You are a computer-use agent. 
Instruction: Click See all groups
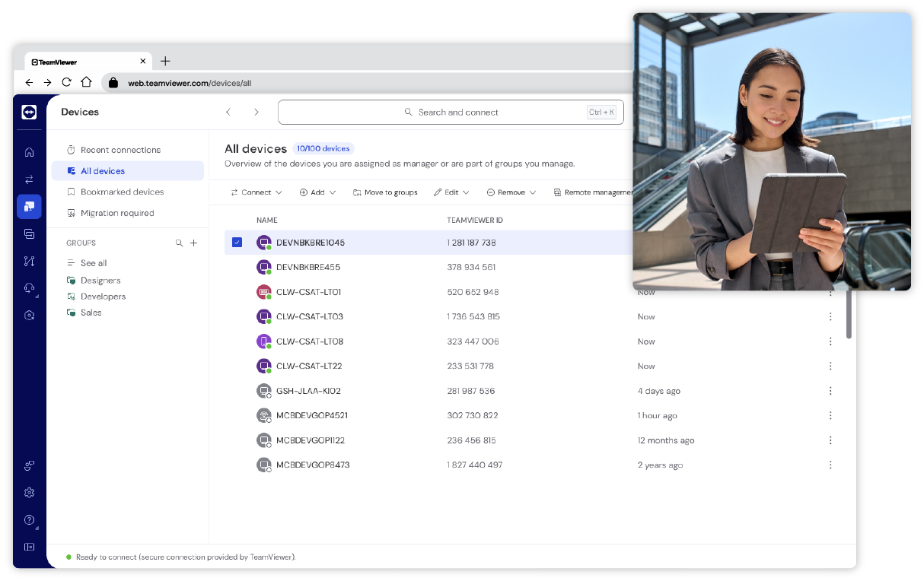[x=87, y=263]
